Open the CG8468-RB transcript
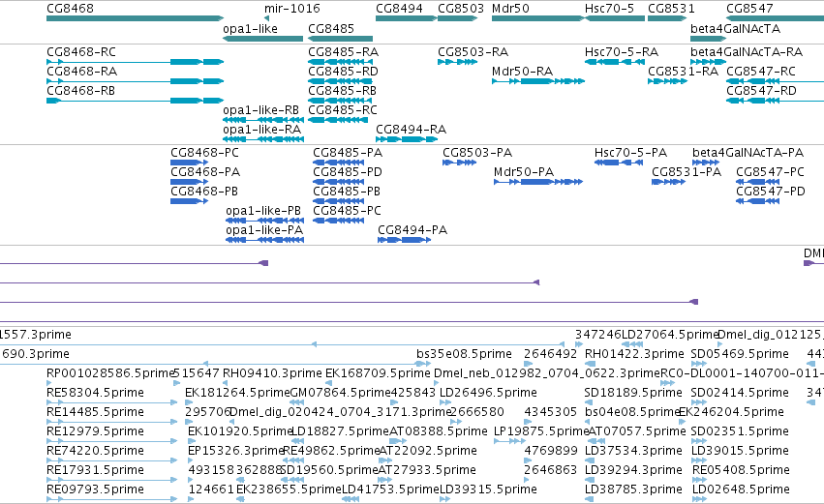 [x=135, y=101]
